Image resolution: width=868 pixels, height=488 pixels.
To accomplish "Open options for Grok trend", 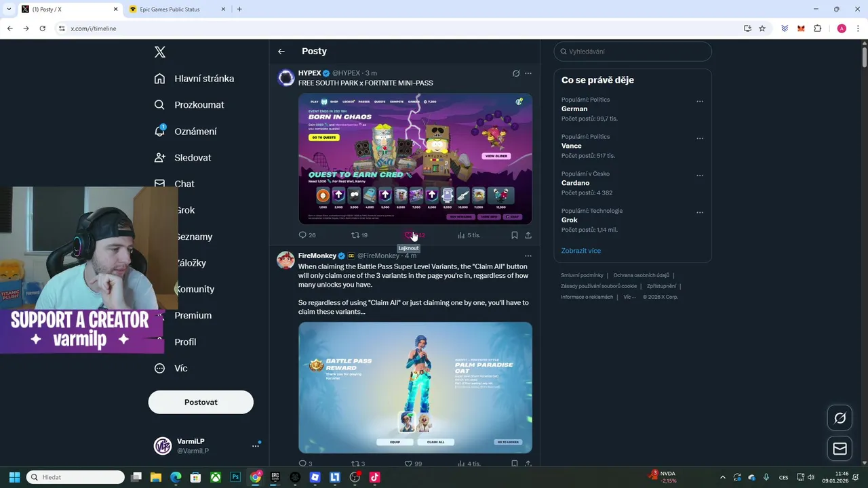I will [x=700, y=213].
